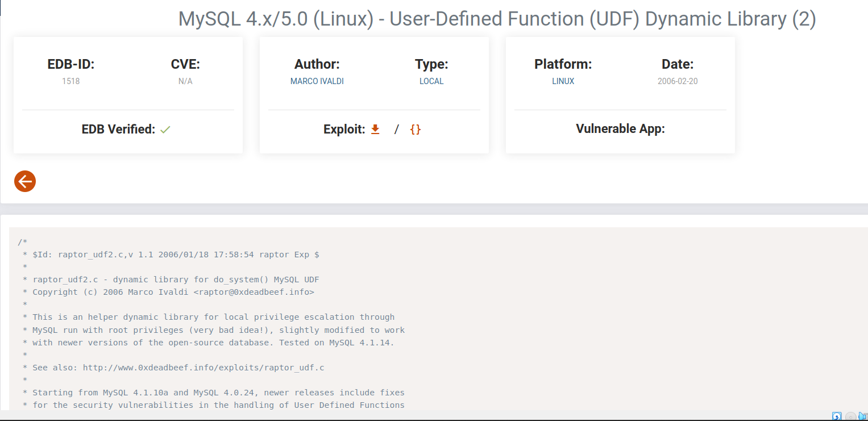Screen dimensions: 868x421
Task: Click the 'Type:' label
Action: coord(431,64)
